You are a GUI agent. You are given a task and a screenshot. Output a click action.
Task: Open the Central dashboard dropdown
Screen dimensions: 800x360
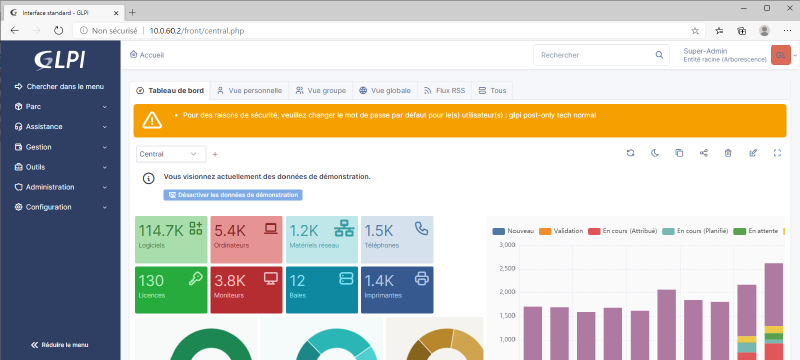(x=171, y=154)
